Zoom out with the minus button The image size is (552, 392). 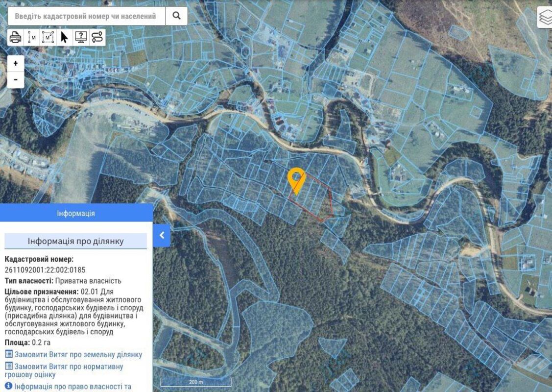pos(16,79)
